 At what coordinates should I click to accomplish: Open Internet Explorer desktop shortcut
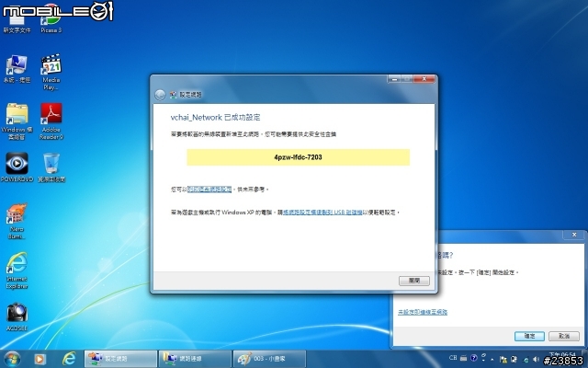coord(17,270)
